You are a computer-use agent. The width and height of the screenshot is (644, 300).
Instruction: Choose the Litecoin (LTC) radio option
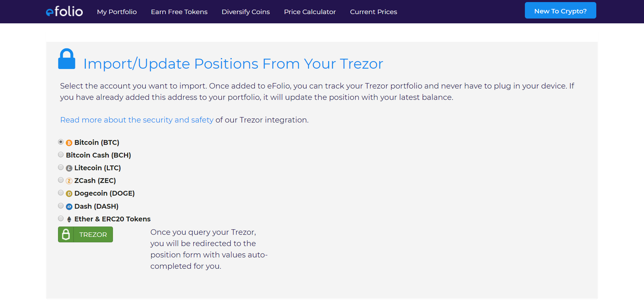pos(61,167)
